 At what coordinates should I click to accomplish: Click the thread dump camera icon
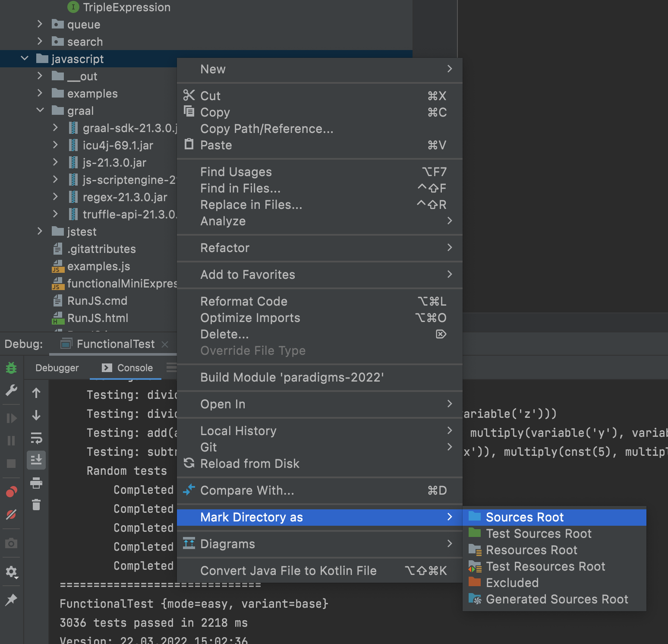click(x=11, y=543)
